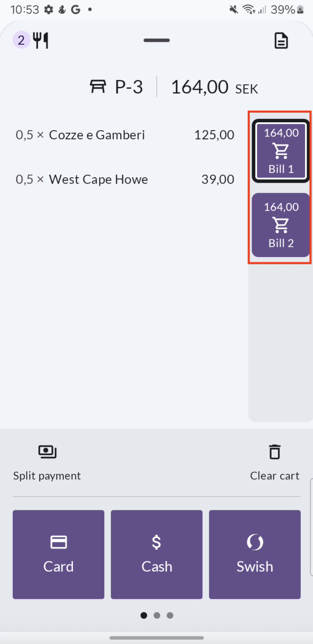This screenshot has width=313, height=644.
Task: Tap the Swish logo icon
Action: click(255, 542)
